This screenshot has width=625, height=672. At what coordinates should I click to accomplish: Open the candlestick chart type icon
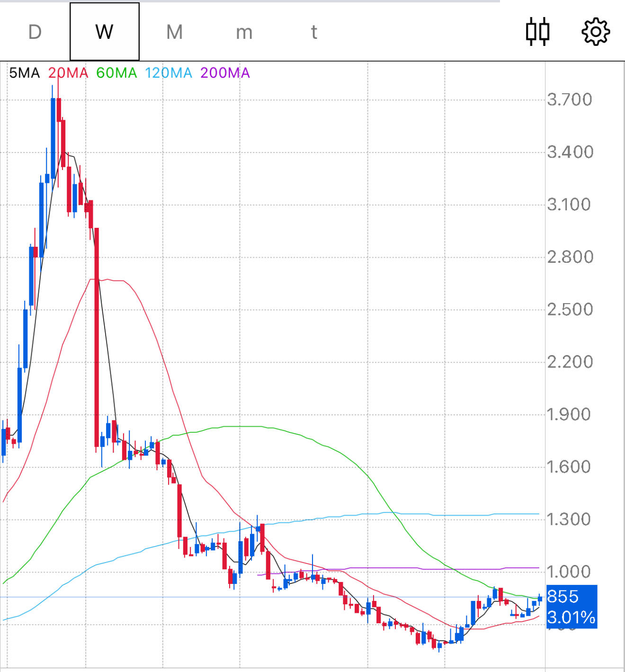[537, 32]
